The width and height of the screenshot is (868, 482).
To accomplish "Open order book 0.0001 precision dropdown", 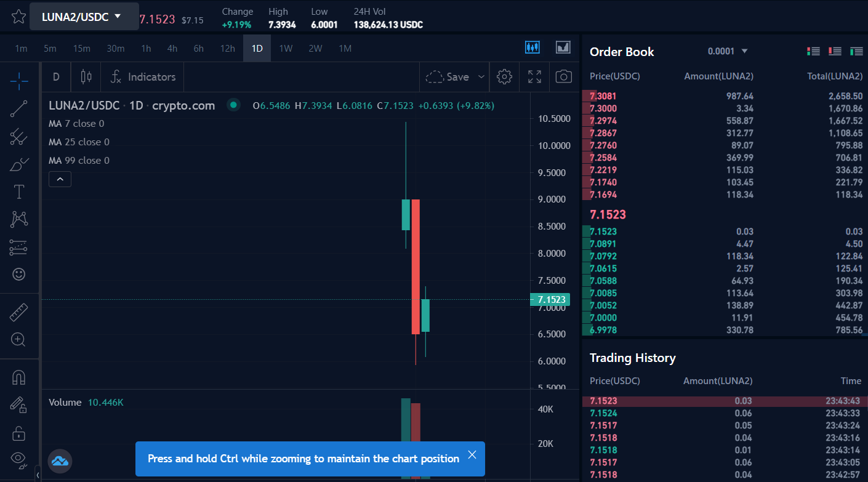I will point(728,51).
